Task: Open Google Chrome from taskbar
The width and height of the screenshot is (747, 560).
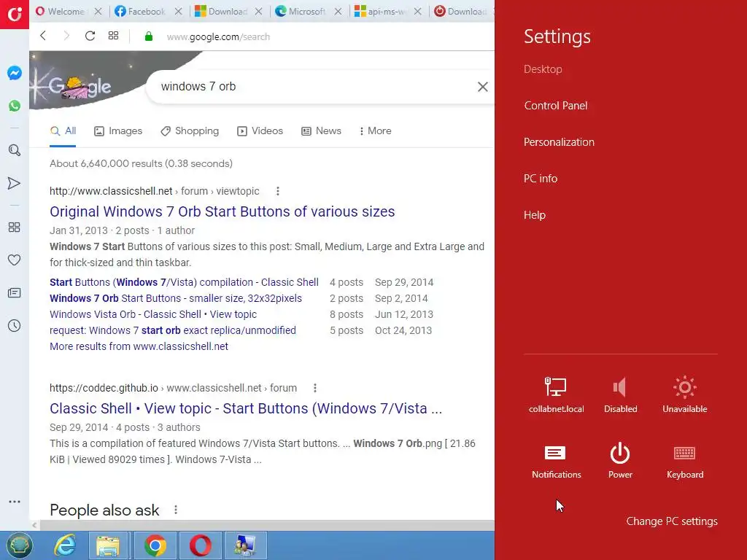Action: click(155, 545)
